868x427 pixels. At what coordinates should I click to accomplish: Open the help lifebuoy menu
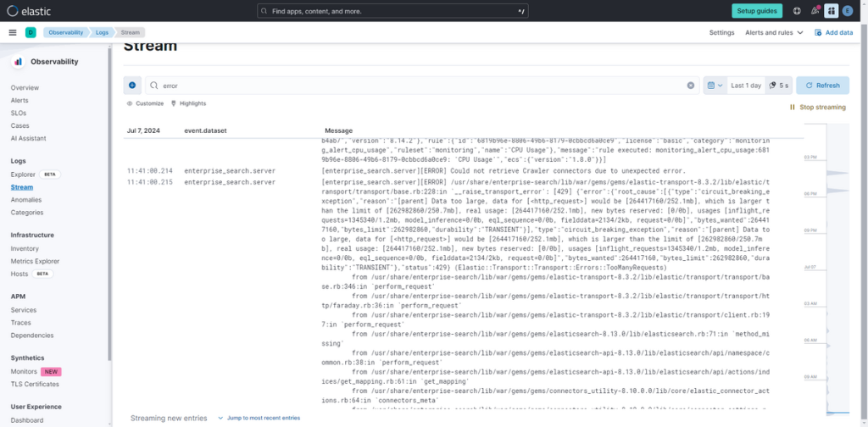click(797, 11)
